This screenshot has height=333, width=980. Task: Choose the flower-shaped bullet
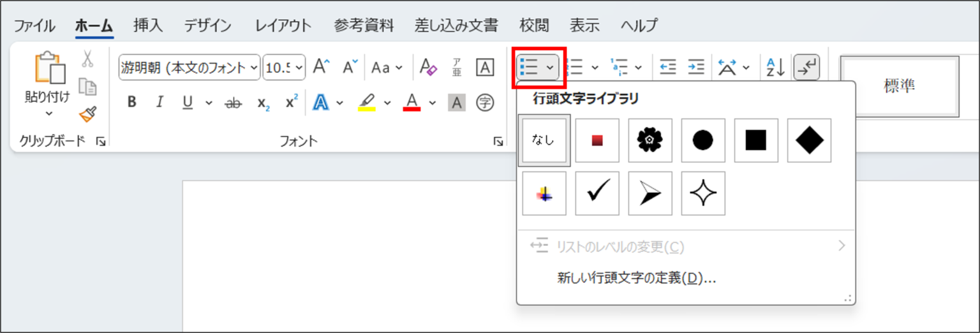pyautogui.click(x=650, y=140)
